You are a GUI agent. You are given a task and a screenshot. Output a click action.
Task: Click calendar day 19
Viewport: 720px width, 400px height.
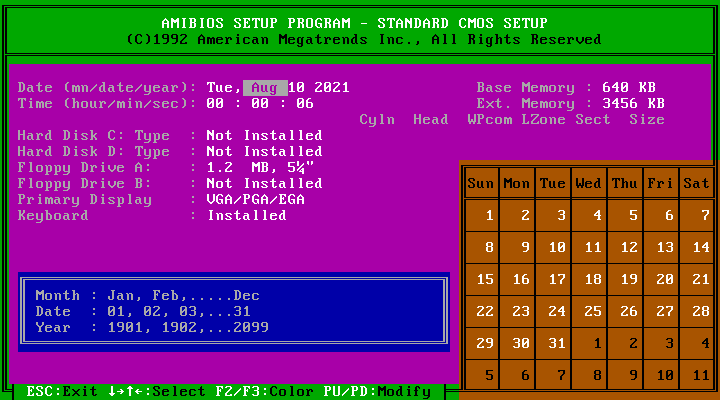tap(629, 279)
